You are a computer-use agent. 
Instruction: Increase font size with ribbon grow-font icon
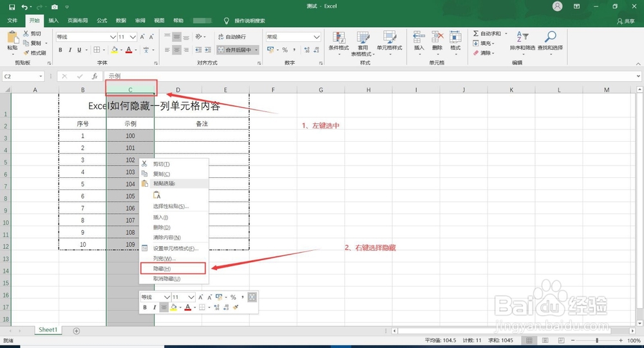(142, 37)
